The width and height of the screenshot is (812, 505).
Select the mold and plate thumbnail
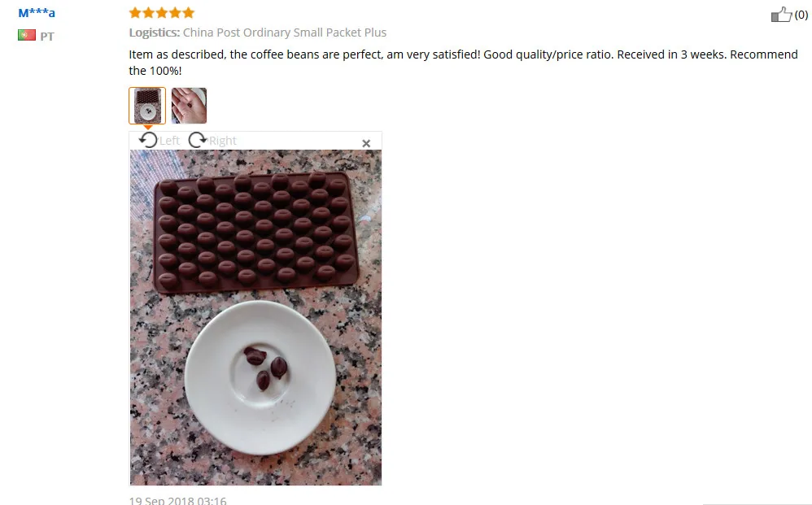tap(147, 106)
